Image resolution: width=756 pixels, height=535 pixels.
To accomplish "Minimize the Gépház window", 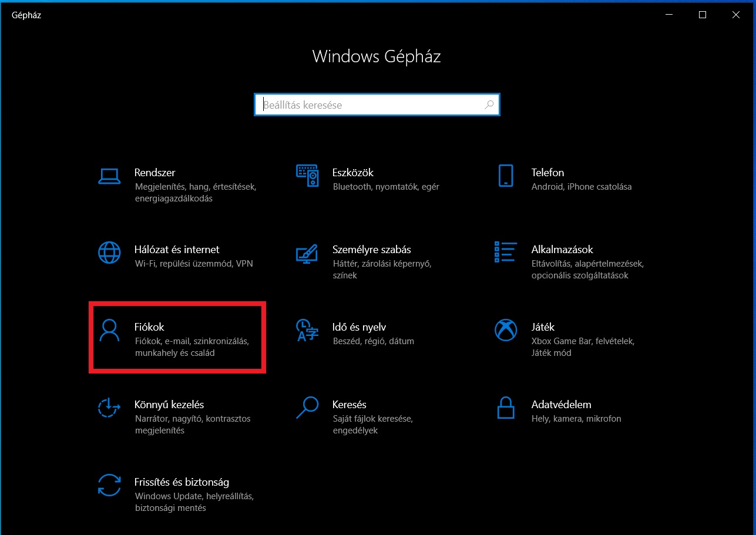I will (668, 15).
